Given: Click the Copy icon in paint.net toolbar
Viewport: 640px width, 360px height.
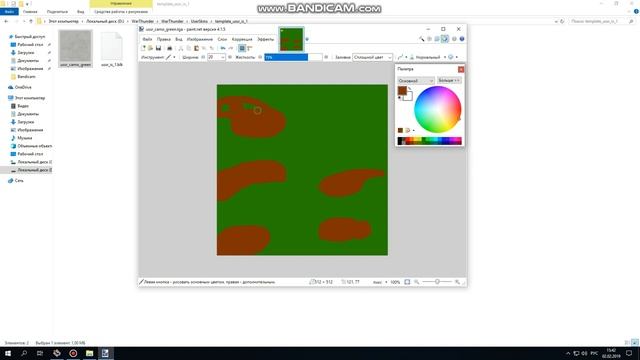Looking at the screenshot, I should (x=189, y=48).
